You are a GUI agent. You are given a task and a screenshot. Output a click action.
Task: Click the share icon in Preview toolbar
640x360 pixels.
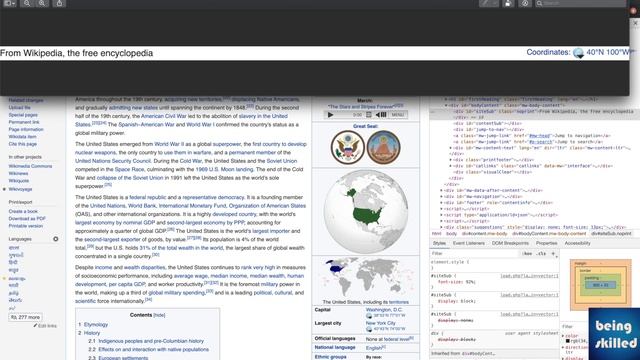tap(59, 3)
